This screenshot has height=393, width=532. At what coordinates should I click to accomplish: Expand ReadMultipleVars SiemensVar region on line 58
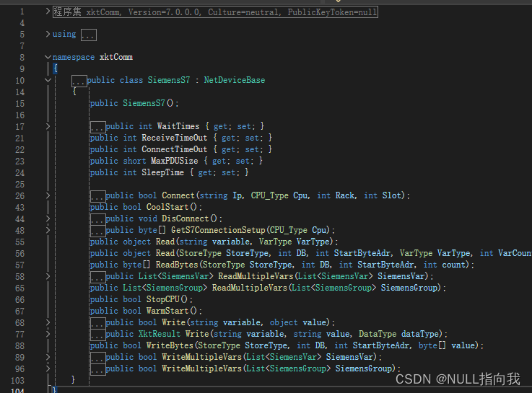click(48, 276)
